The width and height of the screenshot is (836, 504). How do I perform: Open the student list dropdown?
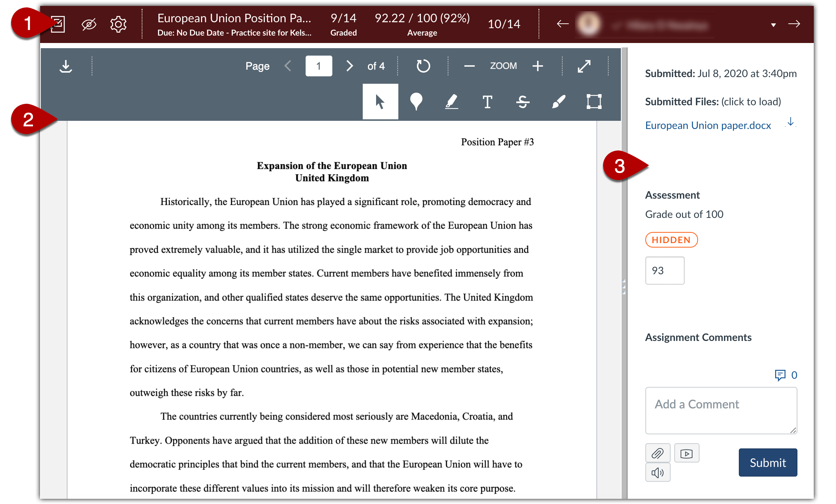coord(773,24)
